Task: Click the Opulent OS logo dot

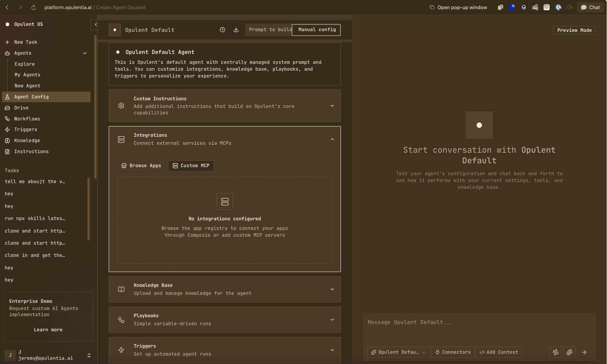Action: [x=7, y=24]
